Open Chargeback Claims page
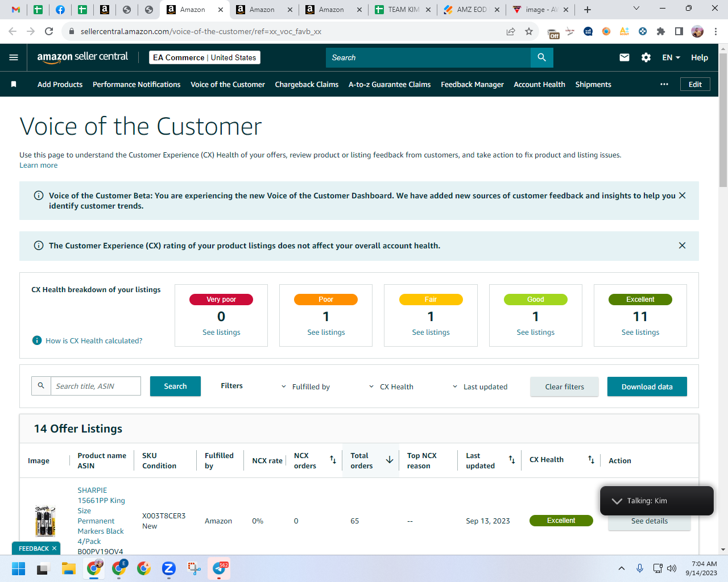This screenshot has width=728, height=582. [x=307, y=84]
